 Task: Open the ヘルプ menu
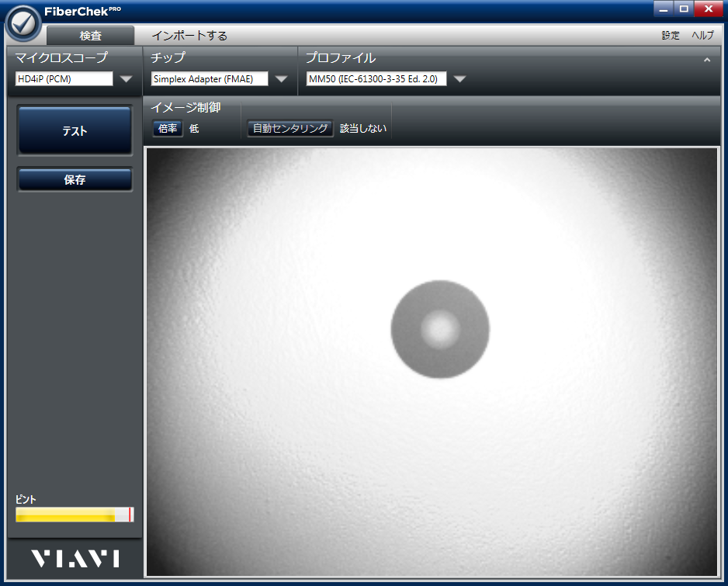pyautogui.click(x=702, y=35)
